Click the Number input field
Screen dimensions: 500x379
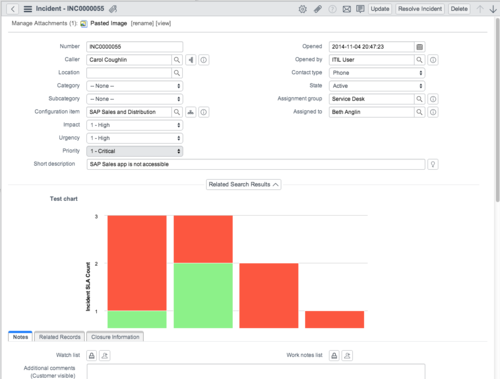click(x=135, y=47)
